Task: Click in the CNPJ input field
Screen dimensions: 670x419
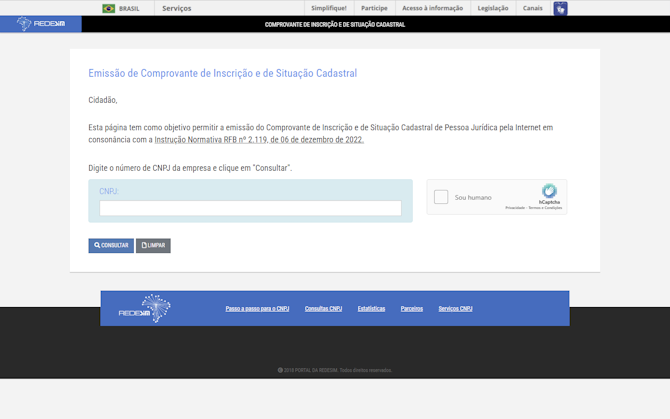Action: click(x=250, y=208)
